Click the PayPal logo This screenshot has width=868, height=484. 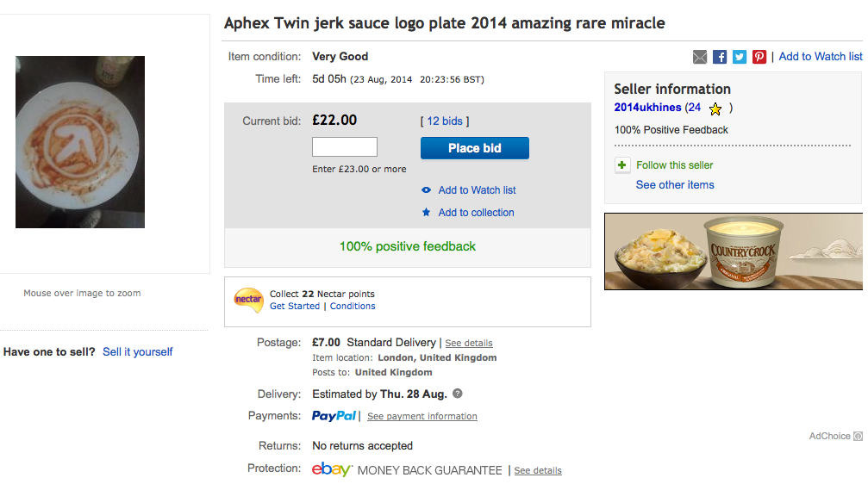click(x=334, y=416)
